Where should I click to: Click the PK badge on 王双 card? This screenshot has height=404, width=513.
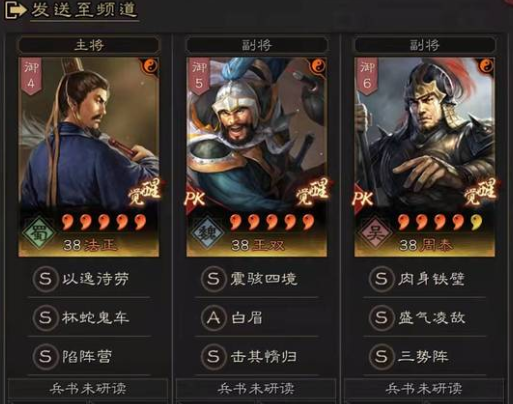[x=195, y=199]
